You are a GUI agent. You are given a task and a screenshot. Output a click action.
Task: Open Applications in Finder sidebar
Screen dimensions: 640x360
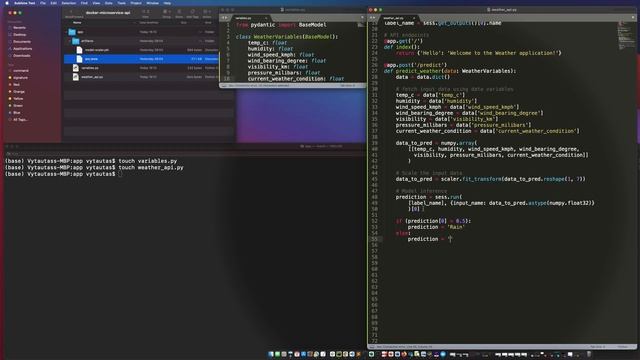click(x=22, y=49)
